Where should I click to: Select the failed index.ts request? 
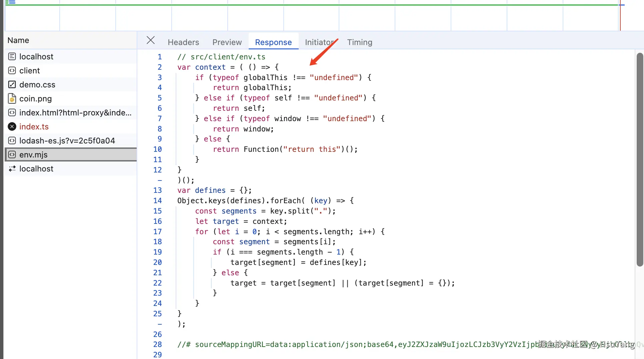[x=71, y=126]
